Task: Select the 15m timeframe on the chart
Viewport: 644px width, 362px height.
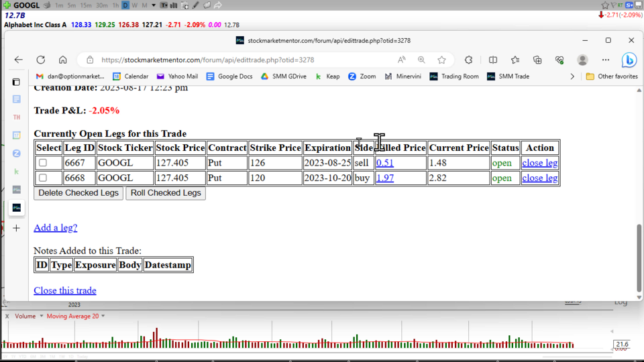Action: click(x=86, y=5)
